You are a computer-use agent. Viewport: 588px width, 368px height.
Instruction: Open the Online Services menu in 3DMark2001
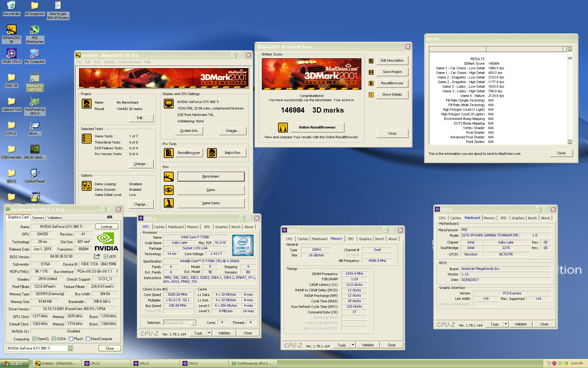(129, 62)
